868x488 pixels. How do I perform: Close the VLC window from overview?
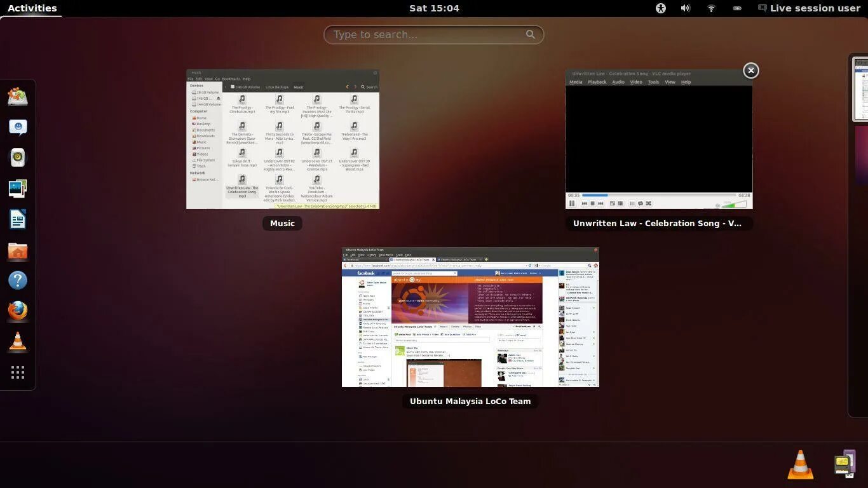[751, 71]
